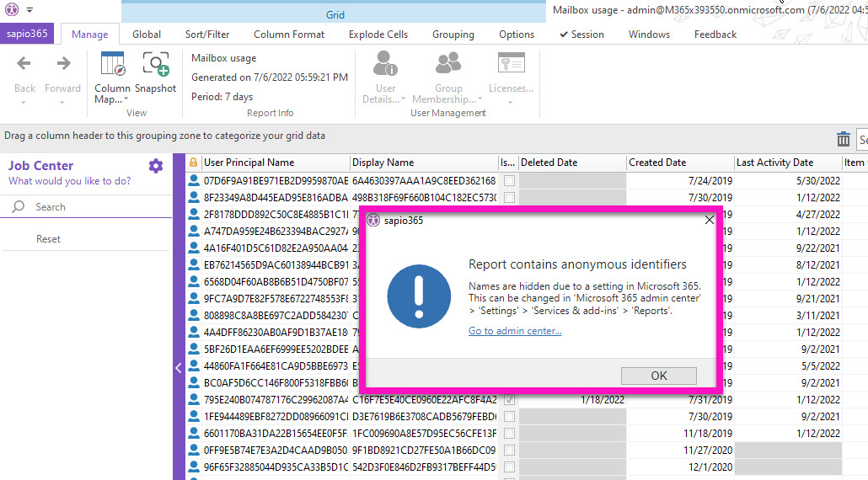The width and height of the screenshot is (868, 480).
Task: Sort by Last Activity Date column header
Action: [x=788, y=163]
